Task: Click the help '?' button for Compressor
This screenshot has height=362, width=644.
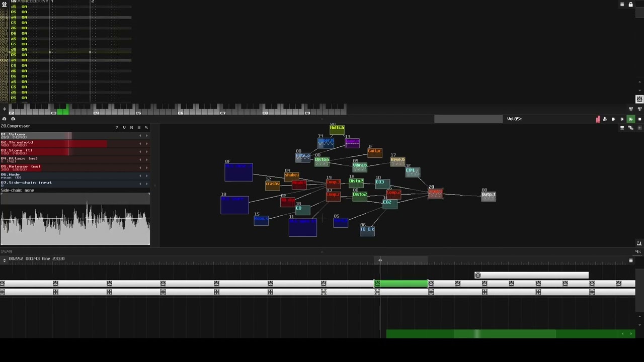Action: click(x=117, y=128)
